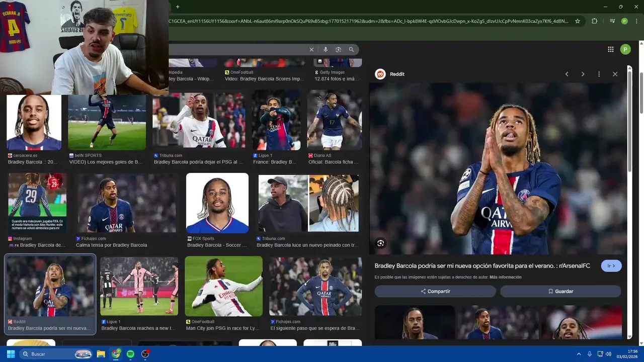Open File Explorer from the taskbar

tap(101, 354)
